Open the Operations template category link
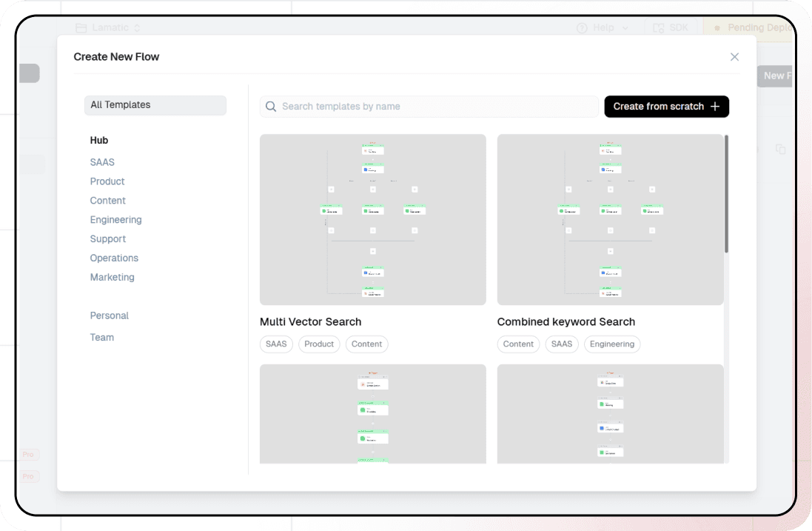This screenshot has height=531, width=812. point(114,258)
